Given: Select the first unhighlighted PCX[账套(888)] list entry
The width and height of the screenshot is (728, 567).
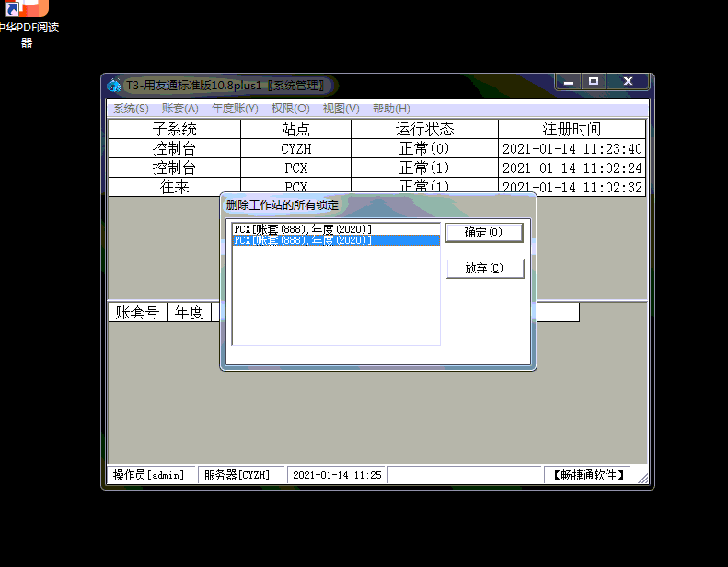Looking at the screenshot, I should [x=335, y=229].
